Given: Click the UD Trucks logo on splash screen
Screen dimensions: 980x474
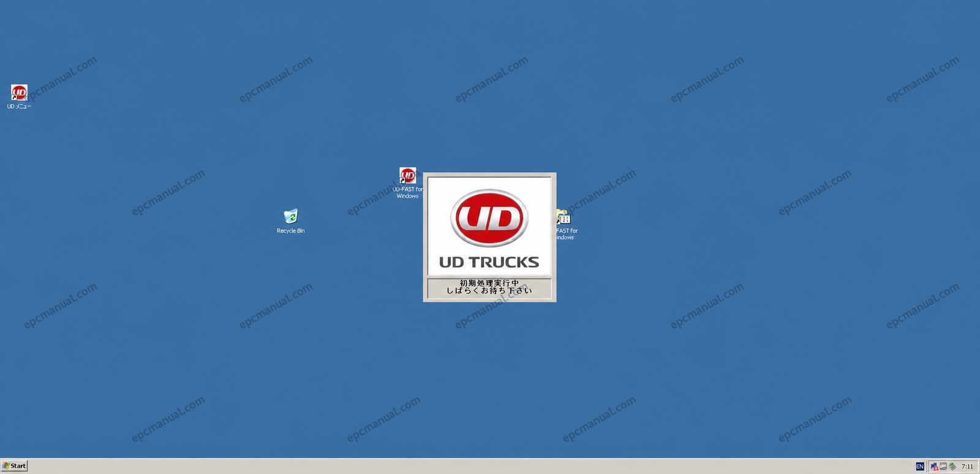Looking at the screenshot, I should pyautogui.click(x=489, y=218).
